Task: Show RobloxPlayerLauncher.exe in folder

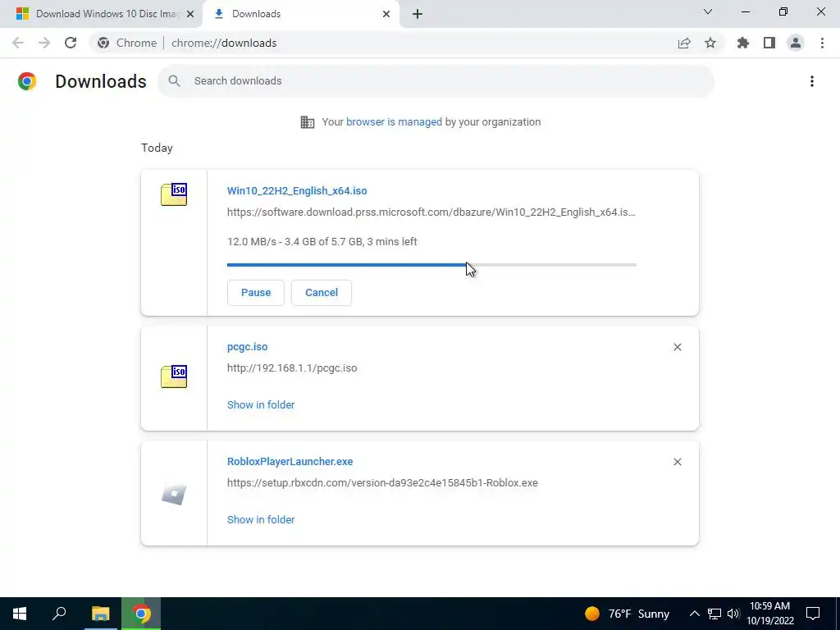Action: pos(261,519)
